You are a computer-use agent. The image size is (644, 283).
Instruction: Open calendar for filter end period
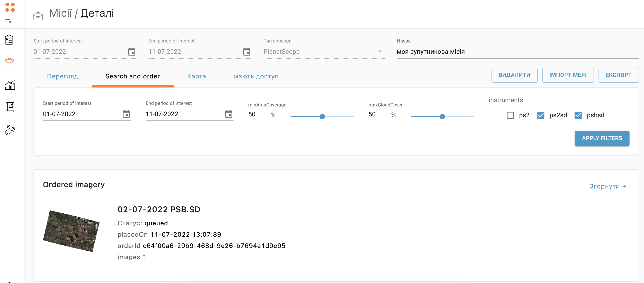(229, 114)
